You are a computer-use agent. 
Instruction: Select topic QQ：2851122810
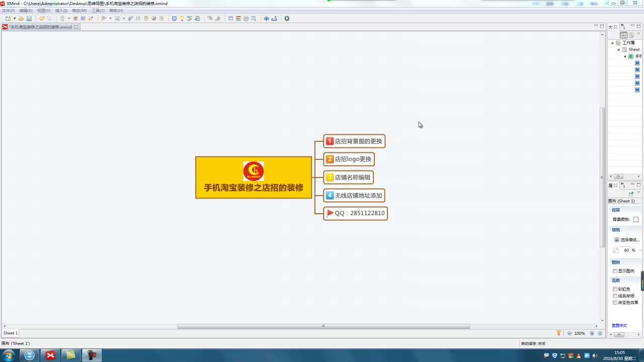pos(355,213)
